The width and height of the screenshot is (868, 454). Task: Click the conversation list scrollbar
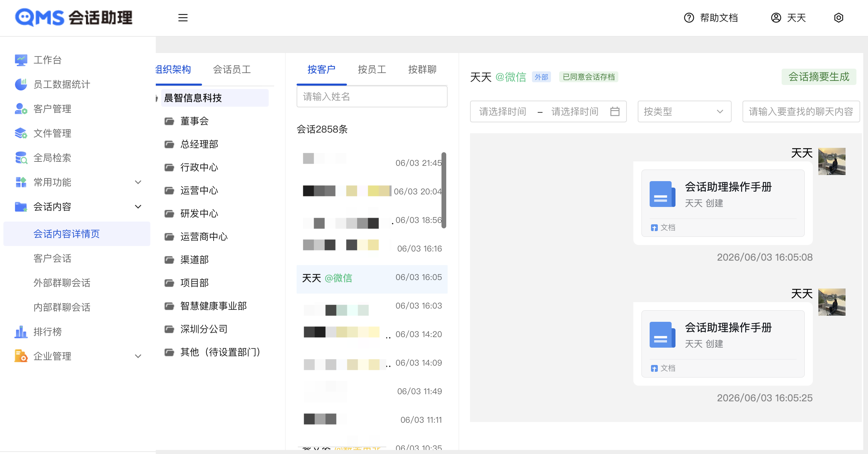tap(444, 190)
